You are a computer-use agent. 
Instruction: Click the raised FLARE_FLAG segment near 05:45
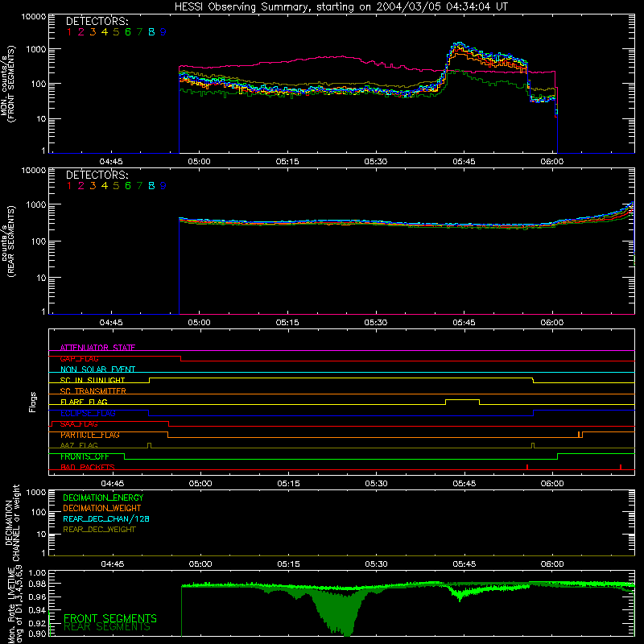pyautogui.click(x=462, y=399)
